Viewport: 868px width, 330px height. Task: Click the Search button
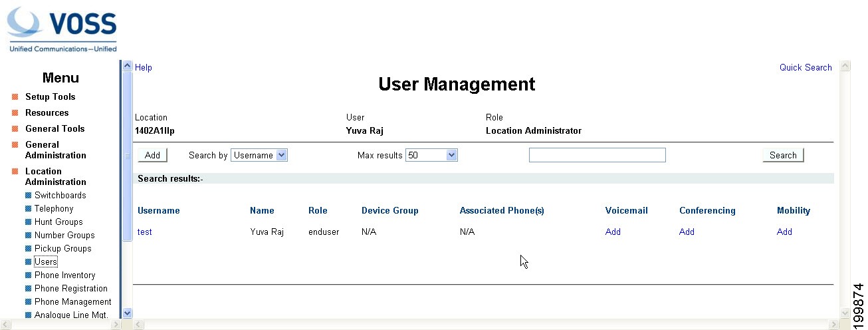783,155
